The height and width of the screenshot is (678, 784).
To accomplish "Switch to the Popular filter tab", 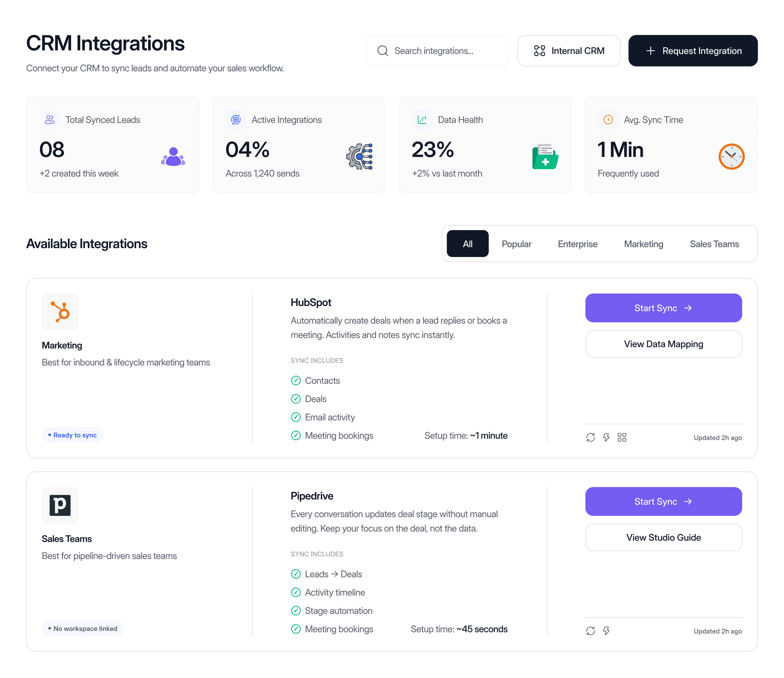I will (x=516, y=244).
